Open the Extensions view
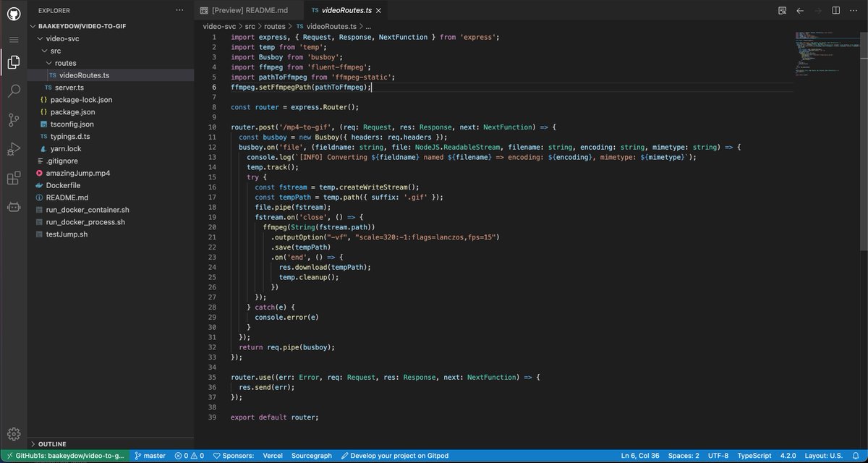The width and height of the screenshot is (868, 463). (x=14, y=178)
